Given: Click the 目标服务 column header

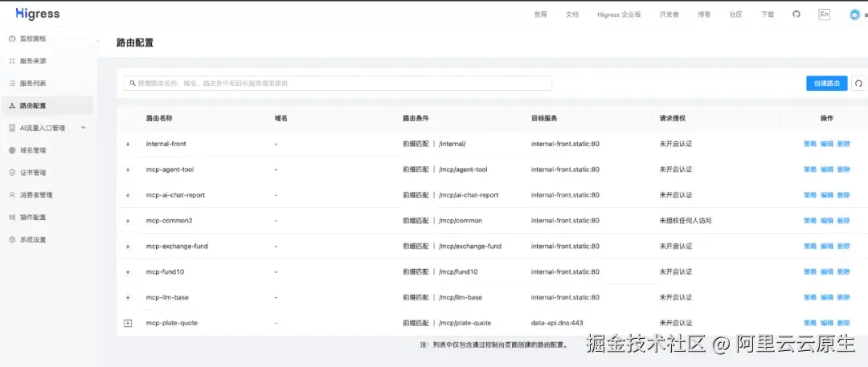Looking at the screenshot, I should pyautogui.click(x=544, y=119).
